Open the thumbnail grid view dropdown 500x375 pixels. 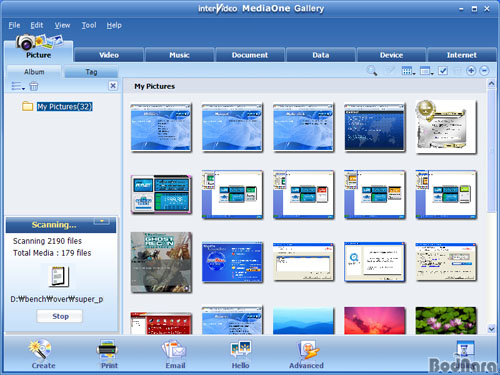(x=408, y=71)
